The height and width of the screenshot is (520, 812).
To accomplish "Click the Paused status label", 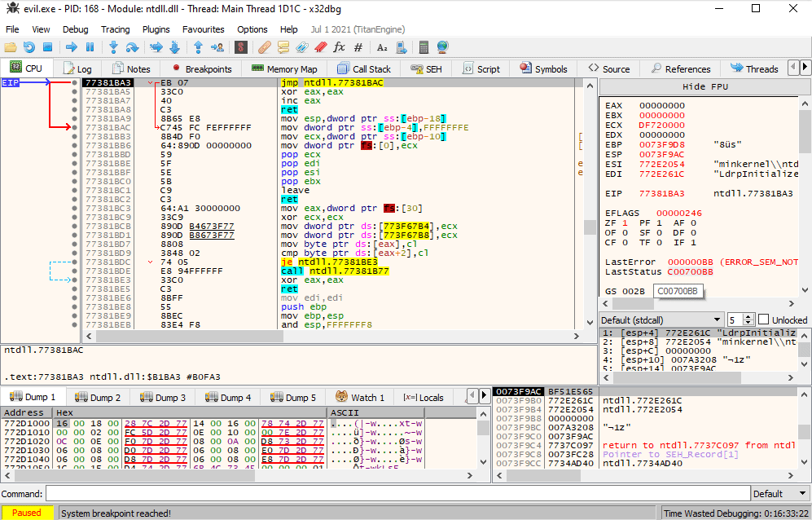I will click(27, 513).
